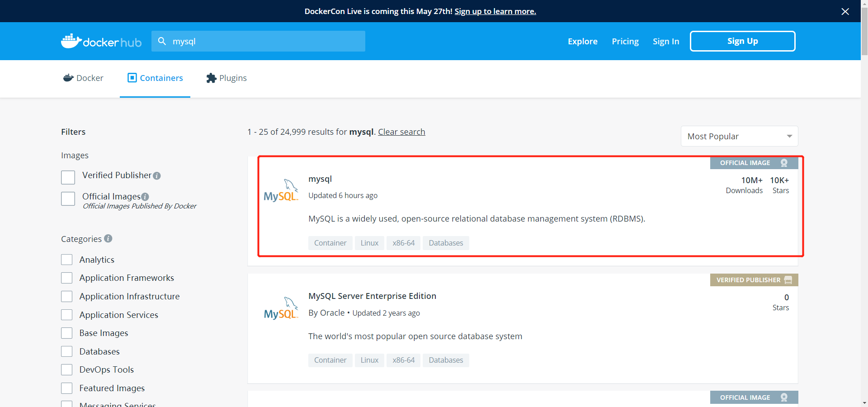Click the Verified Publisher badge icon
The height and width of the screenshot is (407, 868).
(788, 280)
